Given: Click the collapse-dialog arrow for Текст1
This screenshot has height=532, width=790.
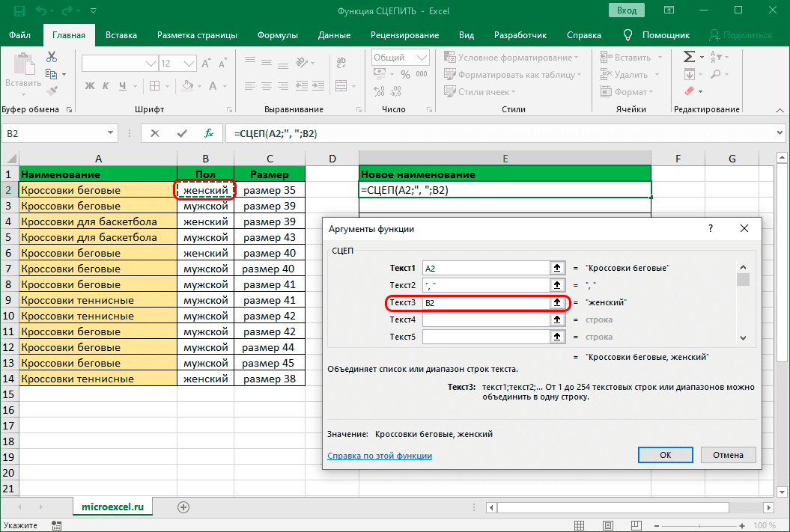Looking at the screenshot, I should [x=557, y=268].
